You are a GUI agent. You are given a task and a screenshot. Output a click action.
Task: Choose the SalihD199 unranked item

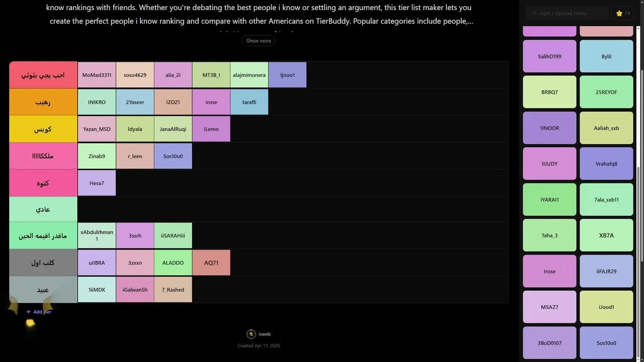549,56
